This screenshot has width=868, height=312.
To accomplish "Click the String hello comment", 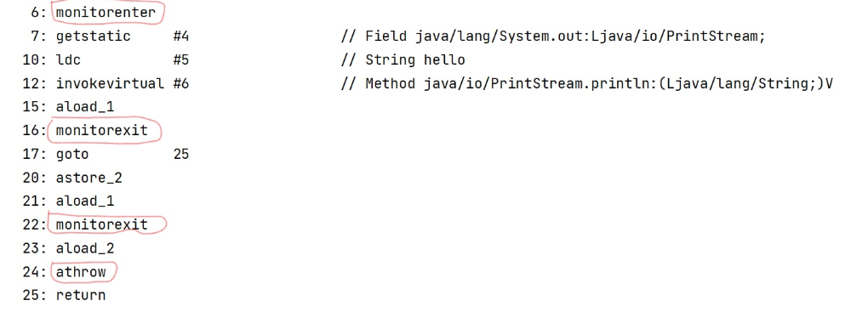I will [403, 60].
